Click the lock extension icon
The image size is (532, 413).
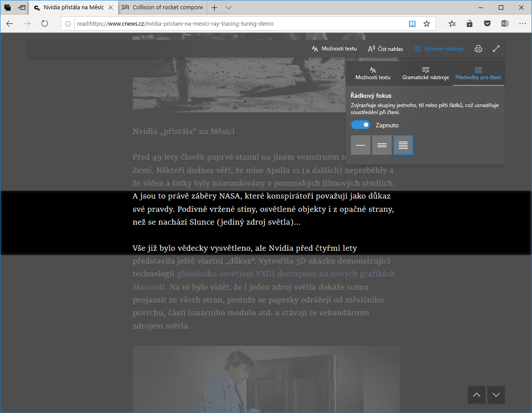[470, 24]
